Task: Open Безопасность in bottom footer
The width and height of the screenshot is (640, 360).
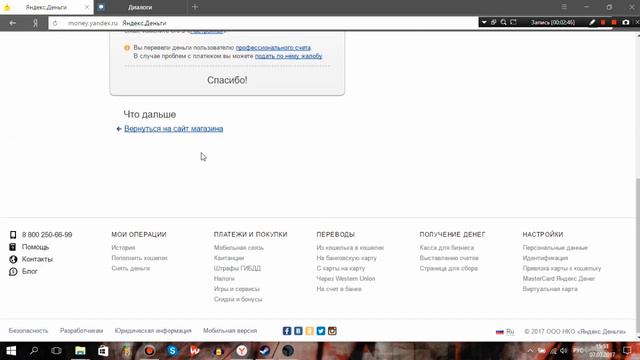Action: coord(28,331)
